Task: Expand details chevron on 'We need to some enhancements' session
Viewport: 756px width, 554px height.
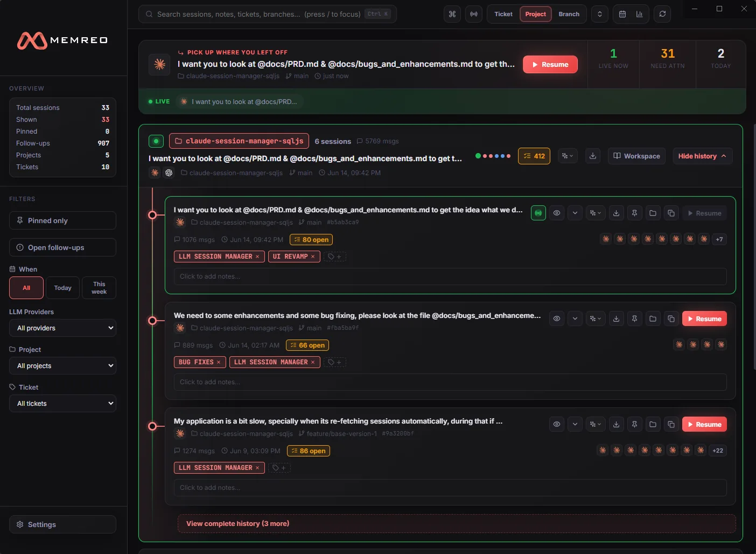Action: coord(575,318)
